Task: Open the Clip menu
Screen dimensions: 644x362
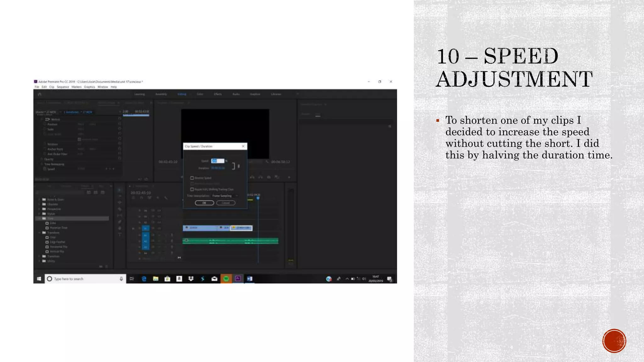Action: pyautogui.click(x=52, y=87)
